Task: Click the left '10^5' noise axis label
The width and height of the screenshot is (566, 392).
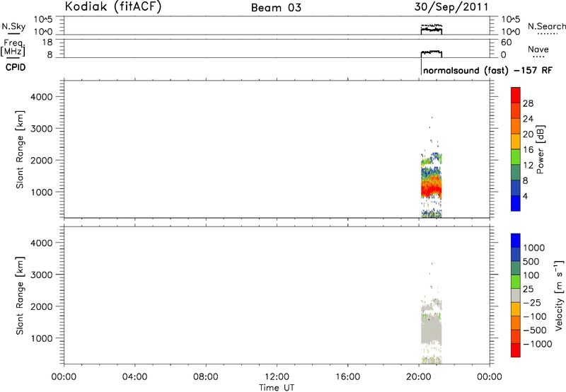Action: tap(43, 20)
